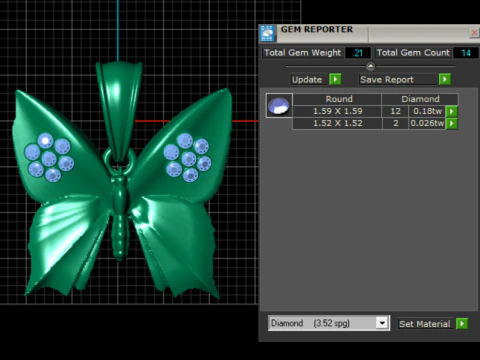Select the Total Gem Weight value field
The width and height of the screenshot is (480, 360).
click(x=358, y=53)
